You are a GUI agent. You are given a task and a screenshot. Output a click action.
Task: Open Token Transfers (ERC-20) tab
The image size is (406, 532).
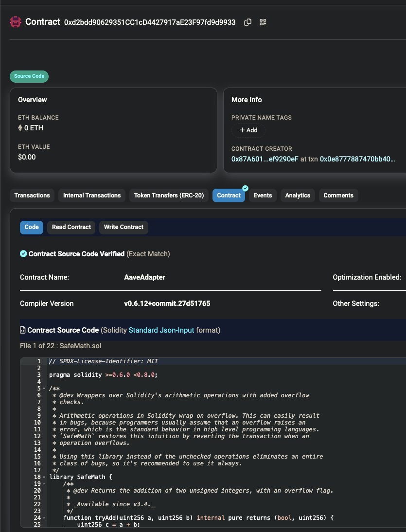pyautogui.click(x=169, y=195)
